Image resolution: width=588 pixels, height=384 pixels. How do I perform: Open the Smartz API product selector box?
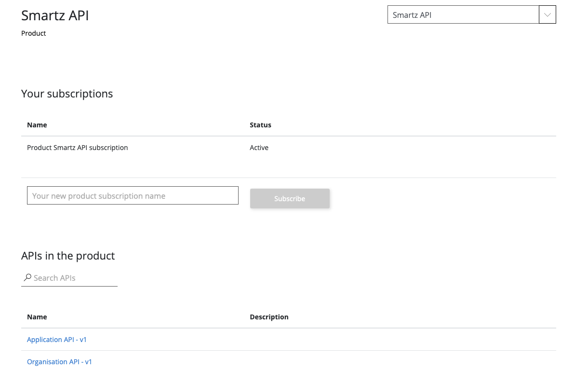click(x=463, y=15)
